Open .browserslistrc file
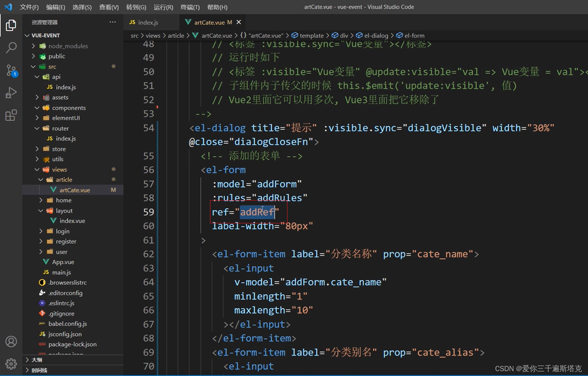The image size is (588, 376). click(x=67, y=282)
